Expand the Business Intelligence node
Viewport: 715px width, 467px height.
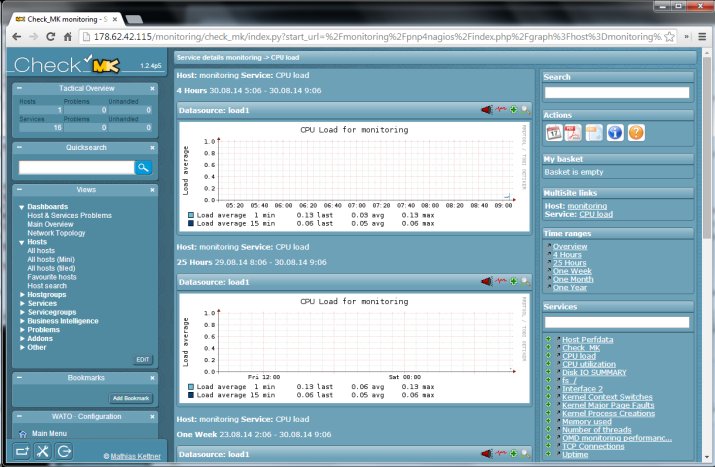pyautogui.click(x=22, y=321)
